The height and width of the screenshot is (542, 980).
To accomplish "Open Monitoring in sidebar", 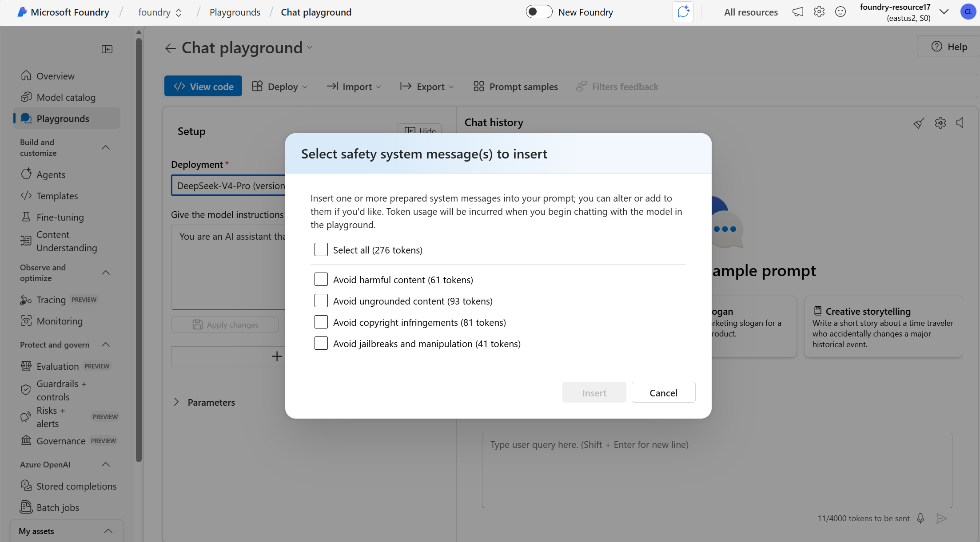I will [x=67, y=321].
